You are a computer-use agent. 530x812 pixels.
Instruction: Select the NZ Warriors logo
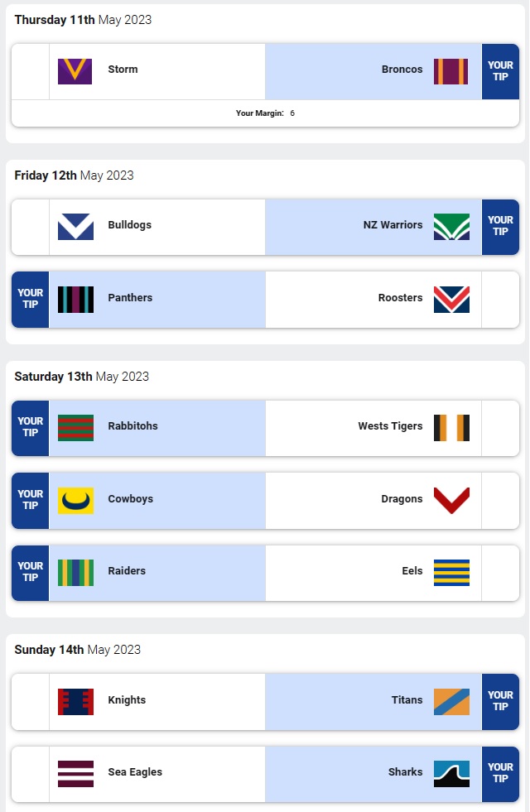point(451,227)
